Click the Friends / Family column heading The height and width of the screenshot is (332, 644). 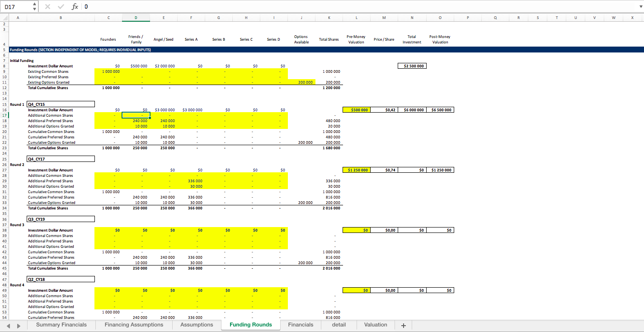[x=136, y=39]
